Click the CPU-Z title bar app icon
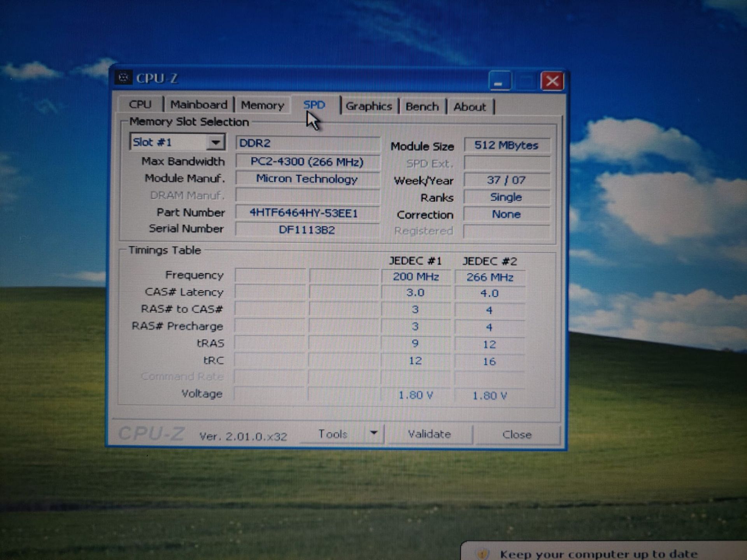Screen dimensions: 747x560 click(123, 78)
